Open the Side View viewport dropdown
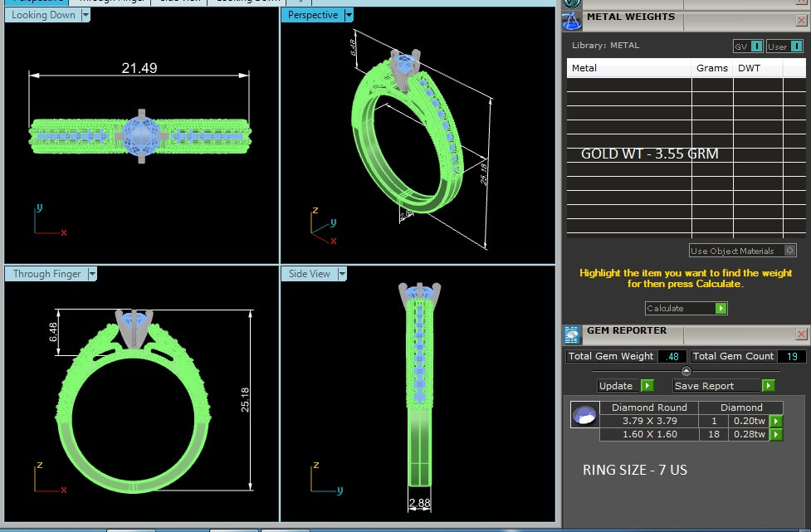 tap(341, 274)
